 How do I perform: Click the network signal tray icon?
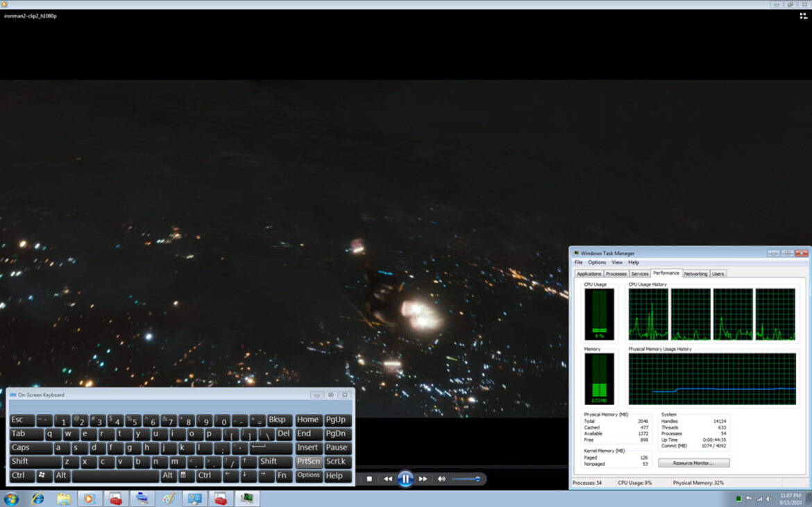pos(759,499)
